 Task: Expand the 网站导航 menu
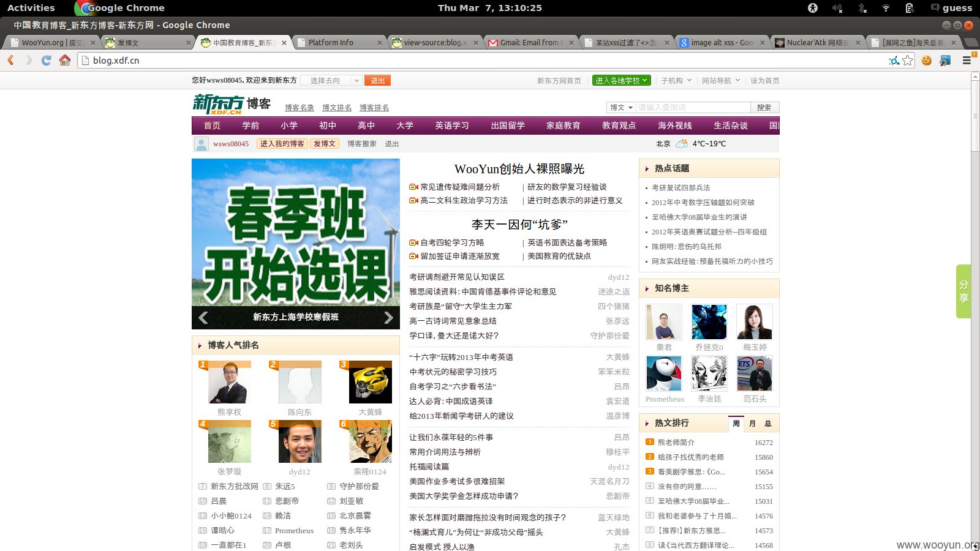pos(721,81)
